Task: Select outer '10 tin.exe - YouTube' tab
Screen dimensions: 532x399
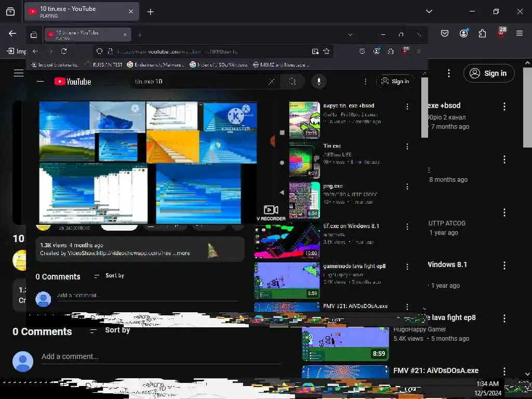Action: point(82,11)
